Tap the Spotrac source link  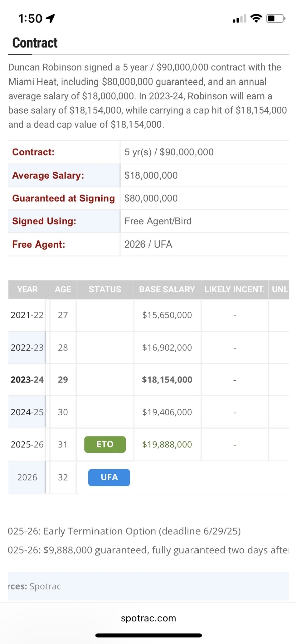45,586
